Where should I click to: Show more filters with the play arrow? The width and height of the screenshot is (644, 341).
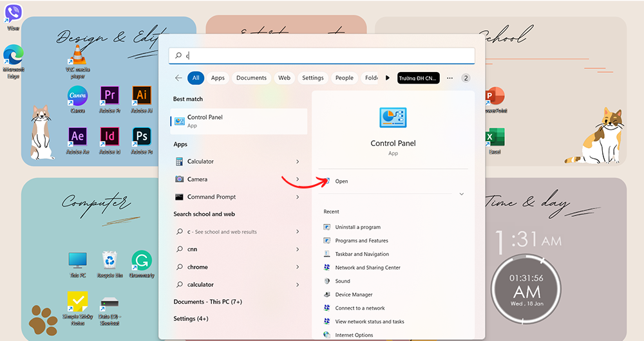tap(387, 78)
